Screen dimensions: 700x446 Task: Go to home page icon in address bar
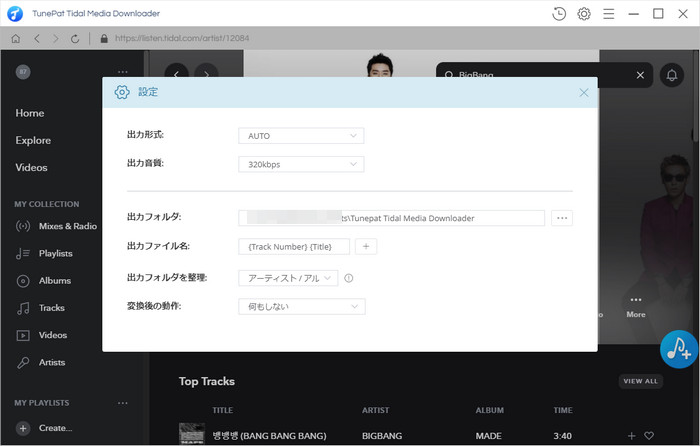16,38
